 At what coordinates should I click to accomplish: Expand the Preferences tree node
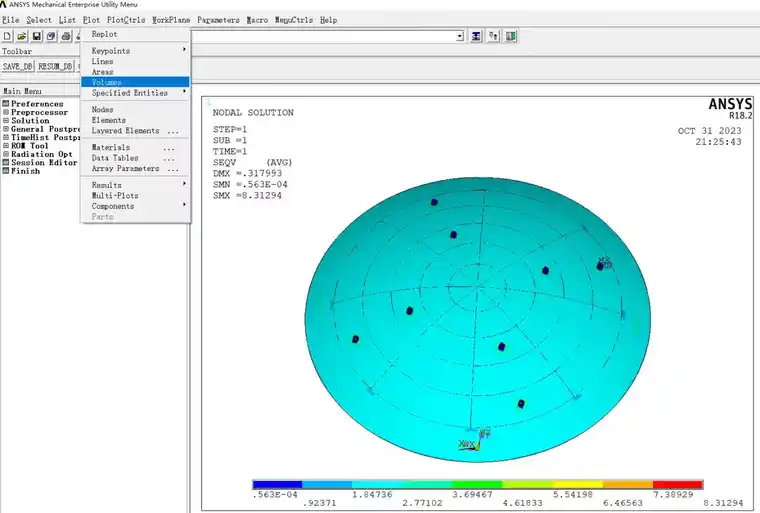coord(6,103)
